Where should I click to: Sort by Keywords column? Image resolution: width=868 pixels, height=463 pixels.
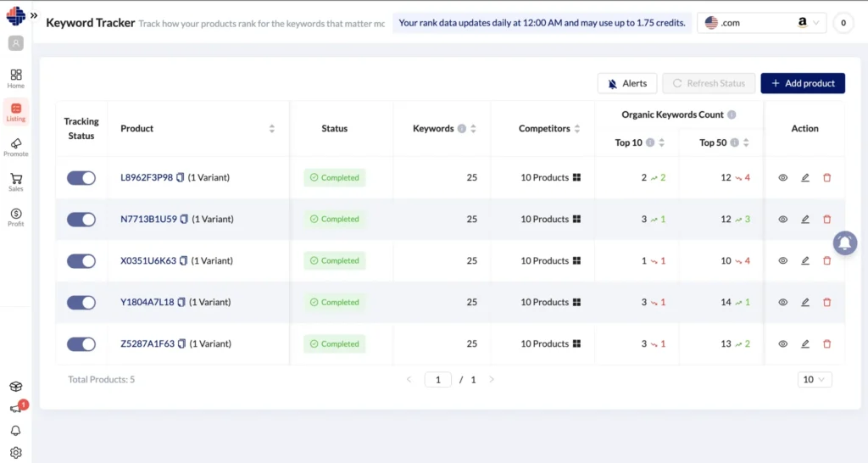473,129
